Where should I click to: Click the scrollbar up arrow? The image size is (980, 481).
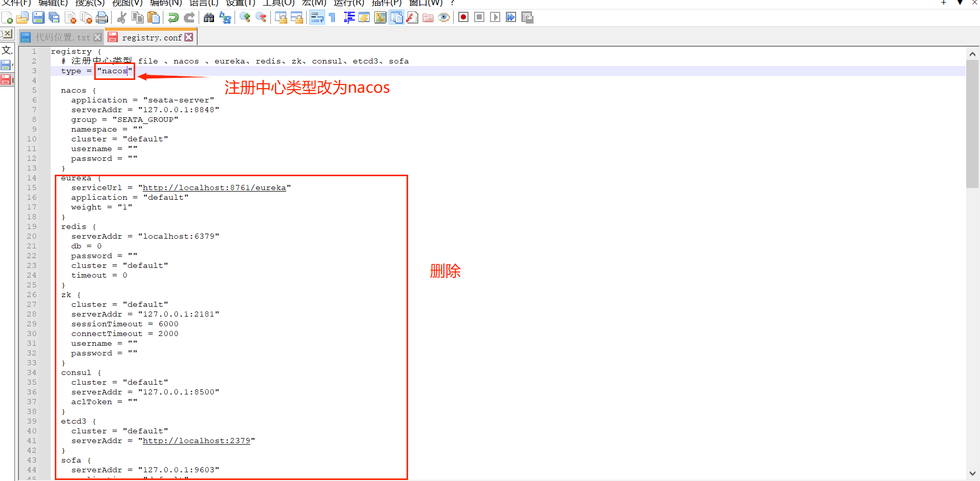coord(972,54)
